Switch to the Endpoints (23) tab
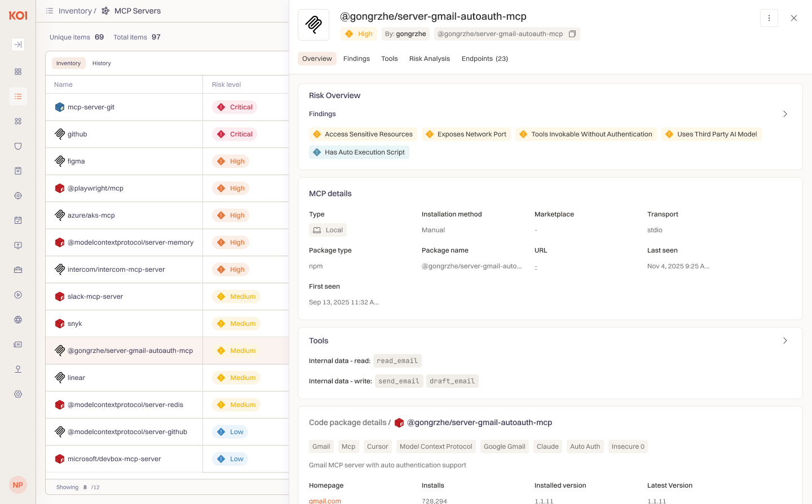This screenshot has height=504, width=812. (485, 59)
